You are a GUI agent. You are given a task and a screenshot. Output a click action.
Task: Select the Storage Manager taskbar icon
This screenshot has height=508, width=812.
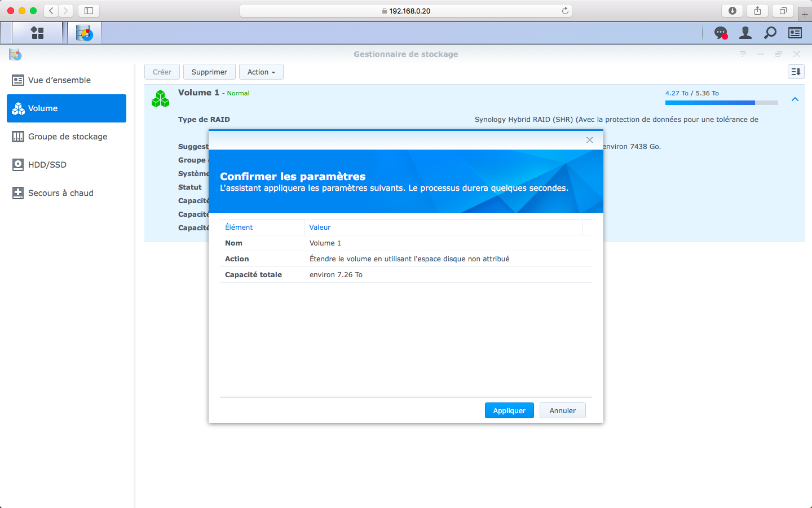tap(85, 33)
